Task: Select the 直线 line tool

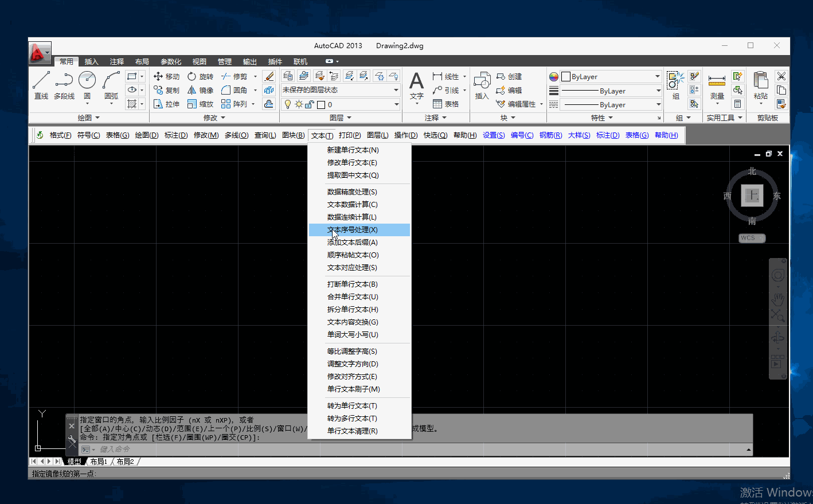Action: 41,85
